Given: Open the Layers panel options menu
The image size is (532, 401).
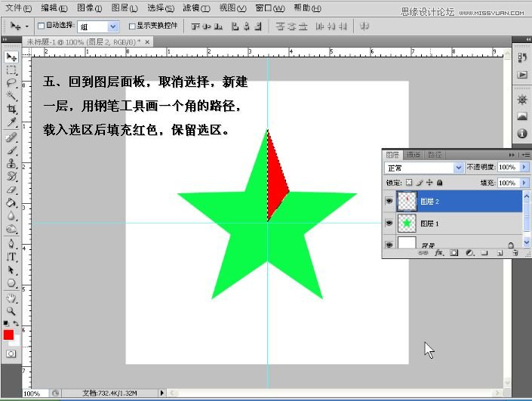Looking at the screenshot, I should coord(527,155).
